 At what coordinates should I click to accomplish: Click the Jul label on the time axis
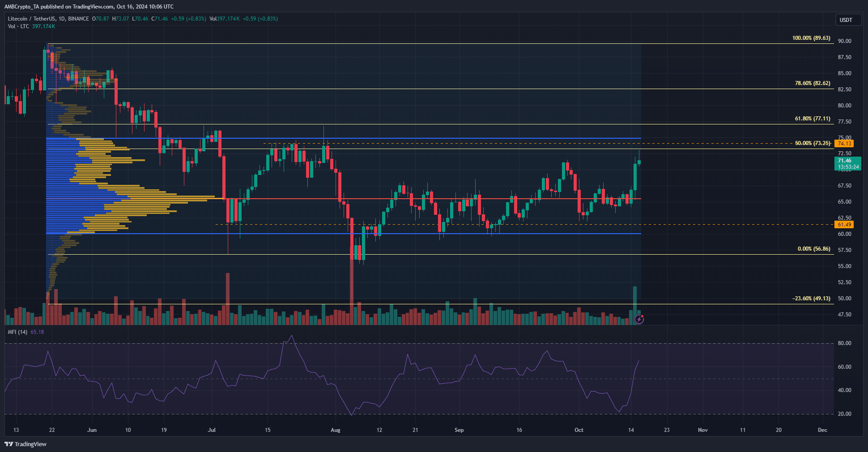pos(212,430)
